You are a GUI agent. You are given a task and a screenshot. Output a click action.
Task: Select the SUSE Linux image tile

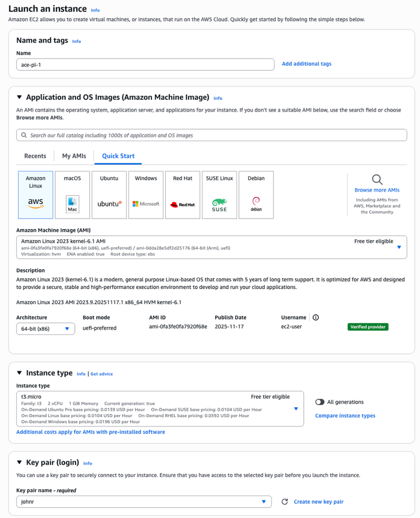(x=219, y=194)
